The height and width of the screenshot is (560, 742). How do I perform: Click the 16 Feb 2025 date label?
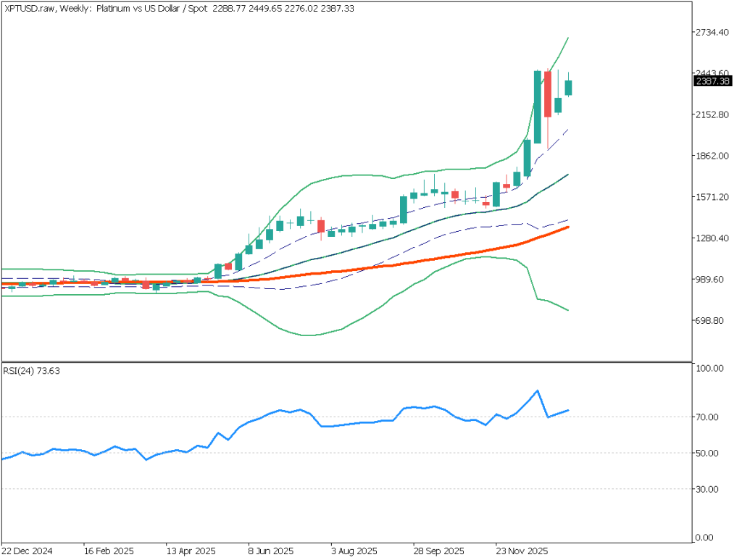(110, 551)
